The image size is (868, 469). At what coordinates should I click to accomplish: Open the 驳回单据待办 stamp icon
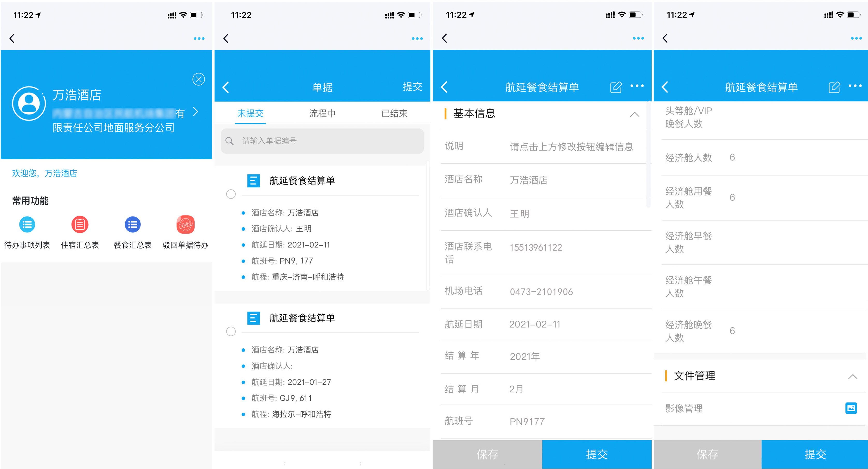[185, 225]
